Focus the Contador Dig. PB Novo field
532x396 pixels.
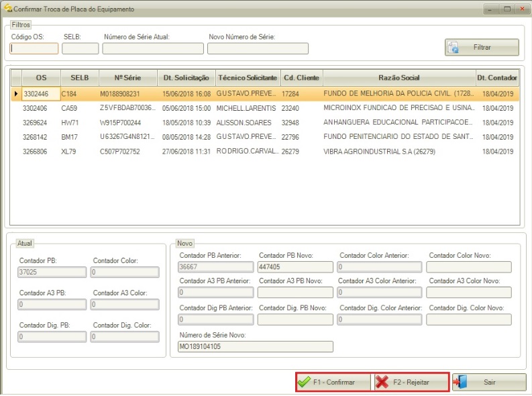(295, 319)
